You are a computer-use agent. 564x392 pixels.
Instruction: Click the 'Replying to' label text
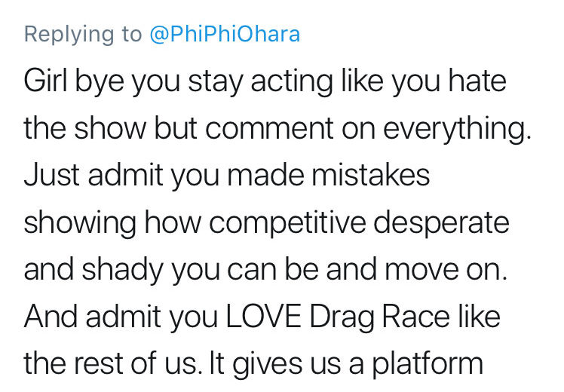pos(83,35)
